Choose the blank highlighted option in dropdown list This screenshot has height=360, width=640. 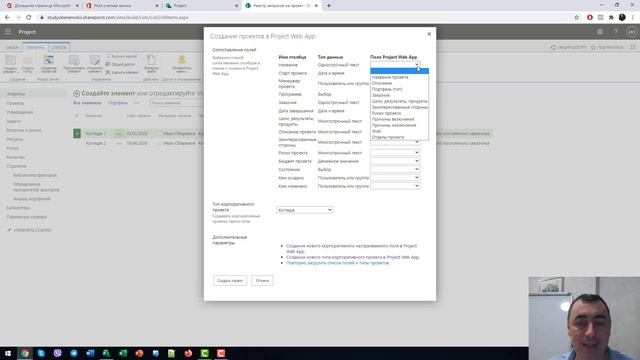[399, 71]
